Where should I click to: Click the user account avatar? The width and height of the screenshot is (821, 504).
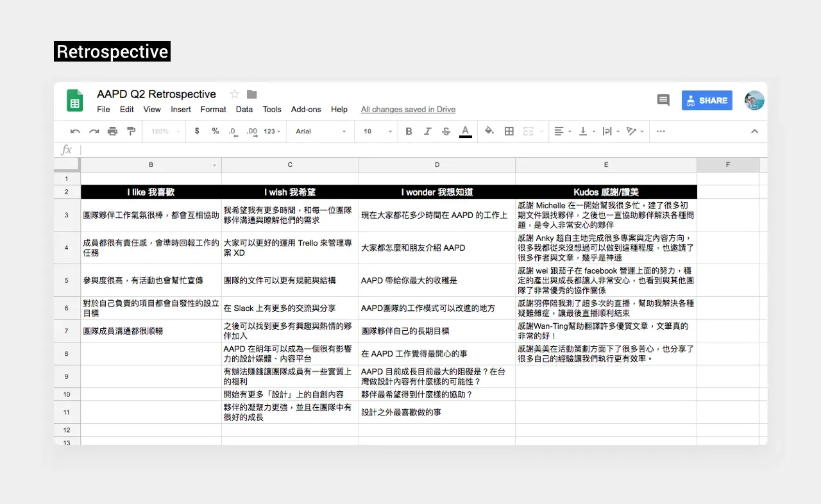click(x=754, y=100)
